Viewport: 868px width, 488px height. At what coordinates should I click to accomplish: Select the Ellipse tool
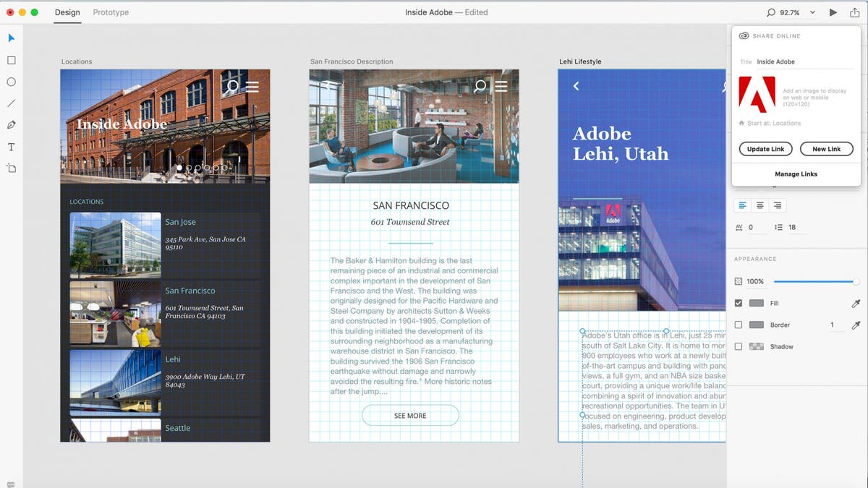[11, 82]
